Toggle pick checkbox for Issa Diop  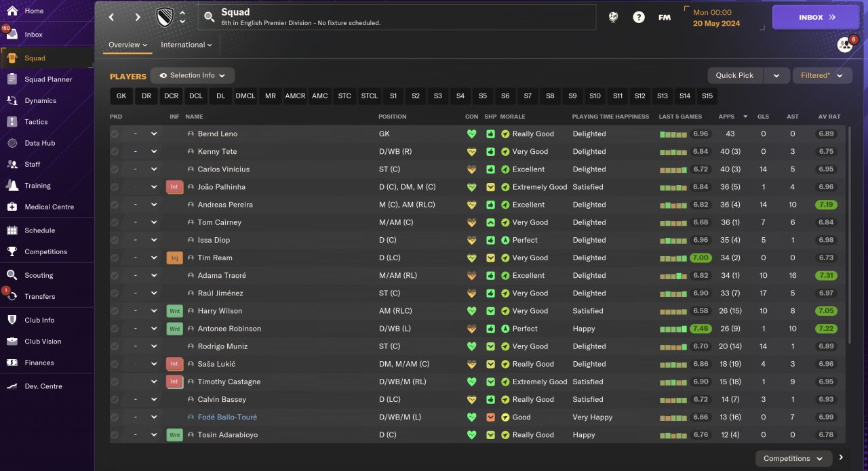[x=115, y=241]
